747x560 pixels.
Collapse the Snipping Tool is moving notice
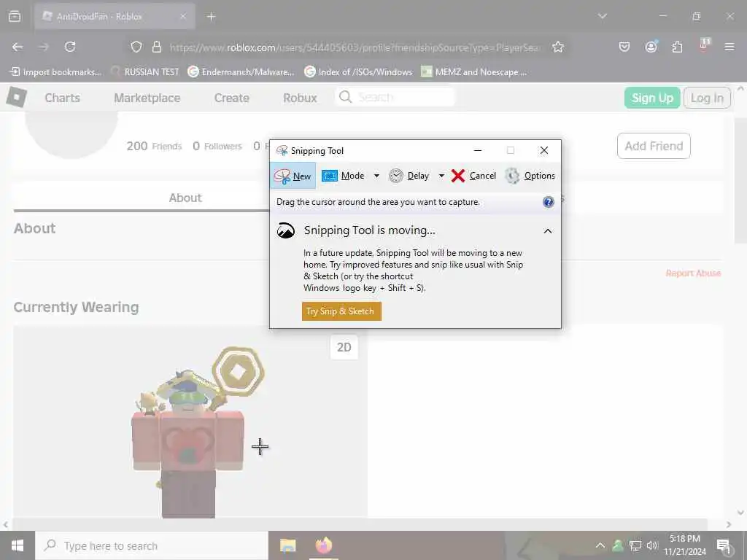[548, 231]
